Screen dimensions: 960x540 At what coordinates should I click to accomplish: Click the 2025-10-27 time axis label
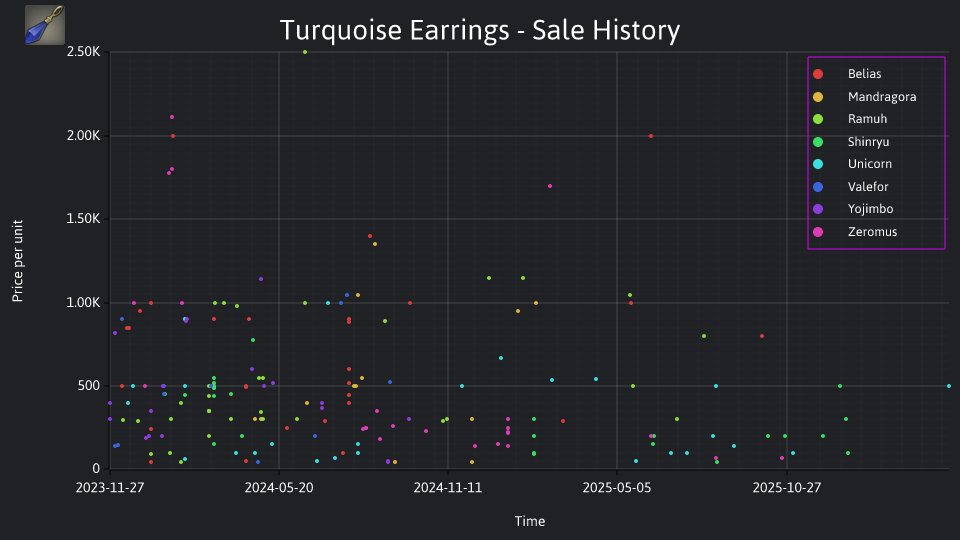(786, 488)
